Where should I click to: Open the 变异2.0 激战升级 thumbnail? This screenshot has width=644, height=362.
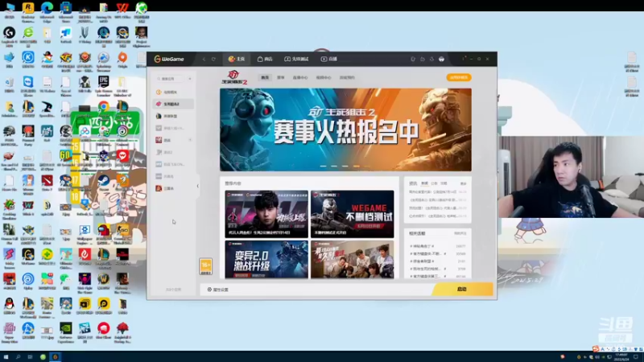pyautogui.click(x=266, y=259)
